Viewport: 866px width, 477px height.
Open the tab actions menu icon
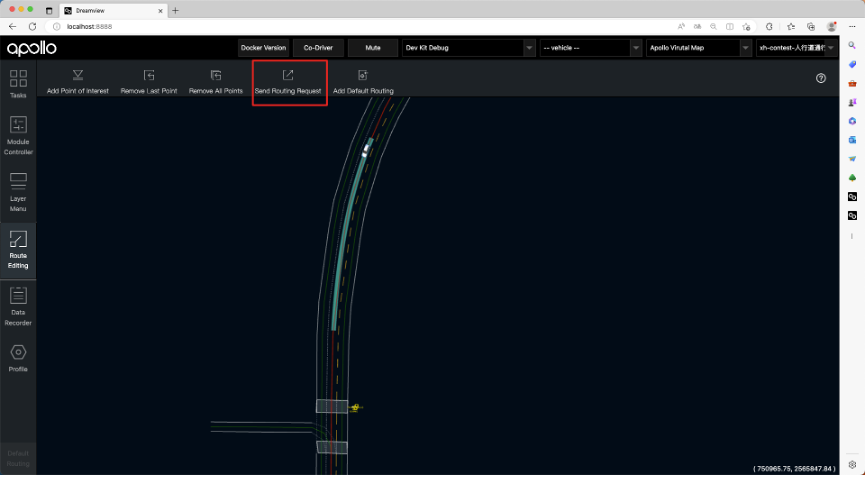point(49,10)
